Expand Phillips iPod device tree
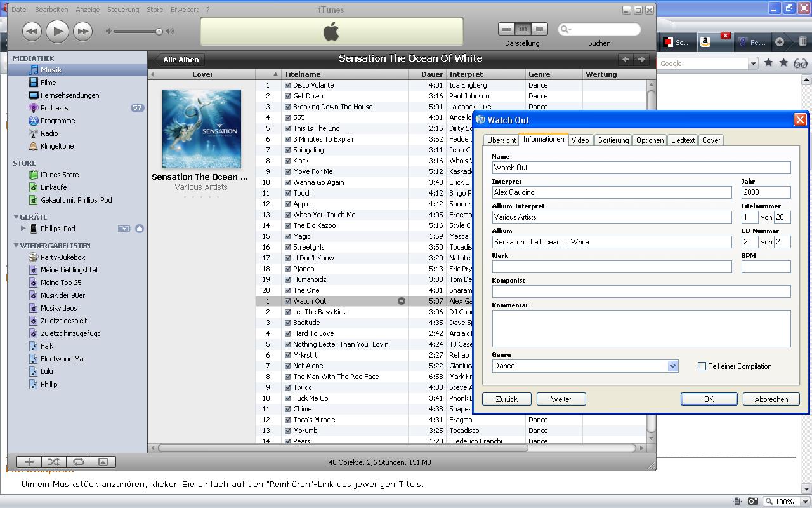Screen dimensions: 812x508 click(x=23, y=229)
